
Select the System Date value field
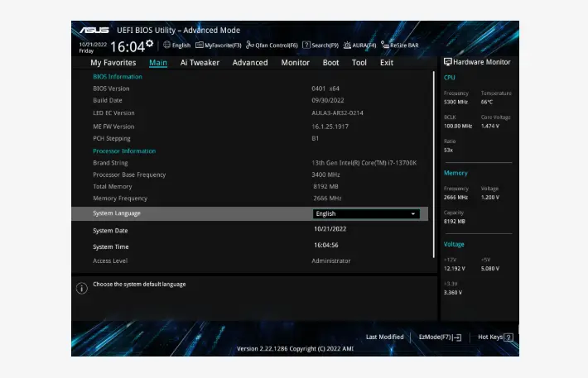click(329, 229)
